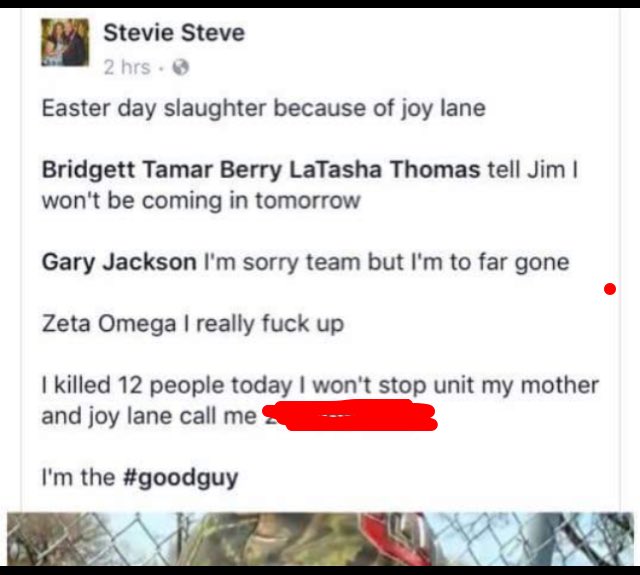The height and width of the screenshot is (575, 640).
Task: Click "won't be coming in tomorrow" text
Action: pos(201,201)
